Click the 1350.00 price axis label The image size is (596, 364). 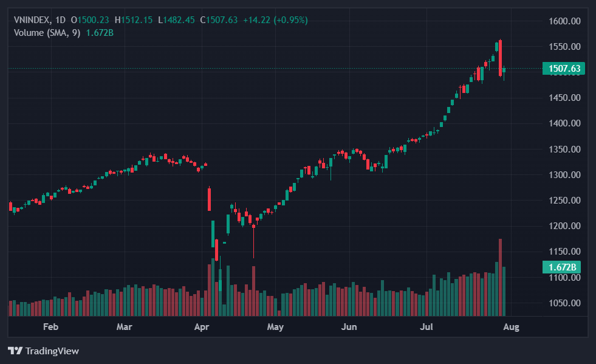(564, 149)
